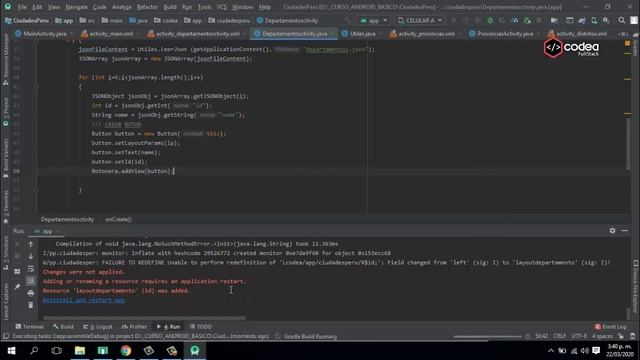Select the app tab in Run panel

[x=47, y=231]
